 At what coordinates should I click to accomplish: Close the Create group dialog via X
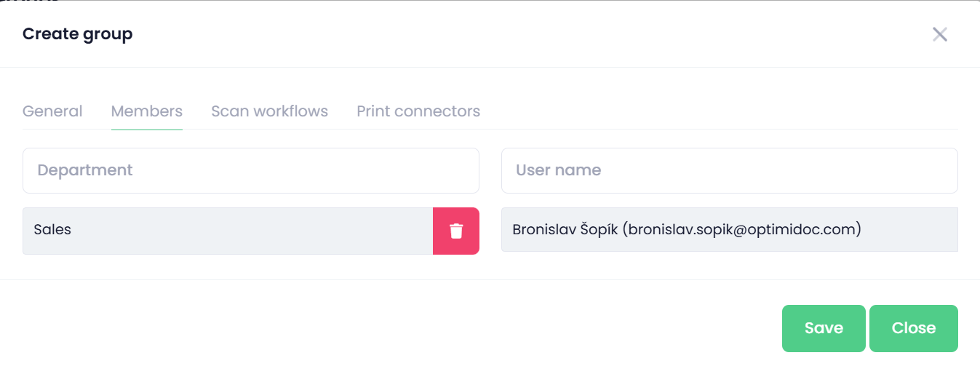pyautogui.click(x=939, y=34)
